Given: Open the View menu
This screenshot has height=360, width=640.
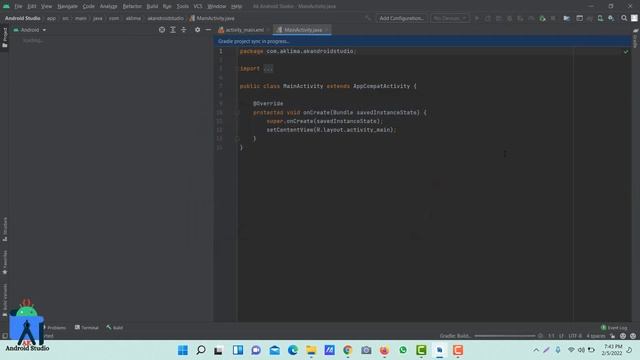Looking at the screenshot, I should (46, 6).
